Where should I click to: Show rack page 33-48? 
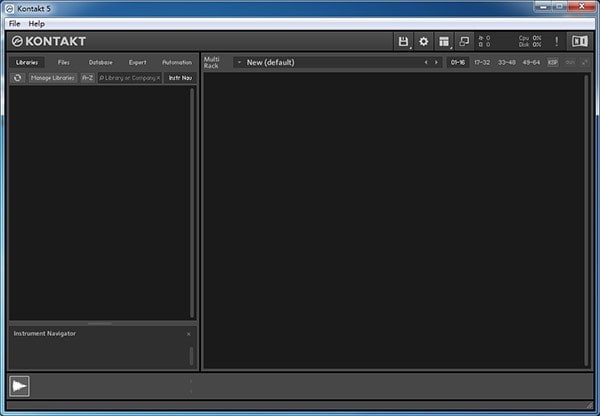(507, 62)
